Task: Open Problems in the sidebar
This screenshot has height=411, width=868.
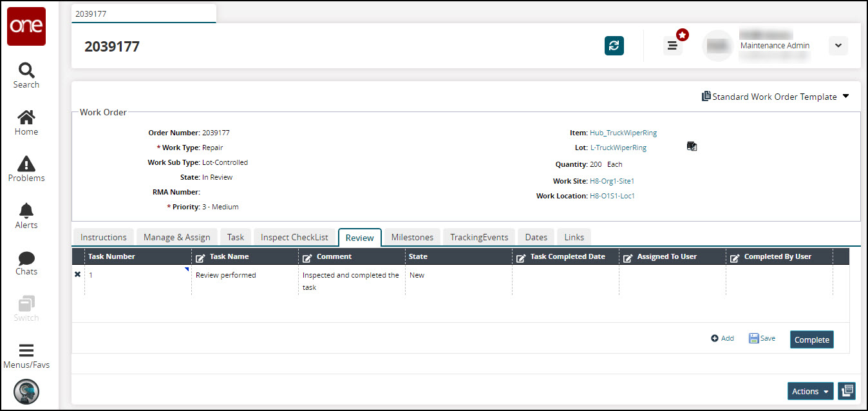Action: pyautogui.click(x=26, y=169)
